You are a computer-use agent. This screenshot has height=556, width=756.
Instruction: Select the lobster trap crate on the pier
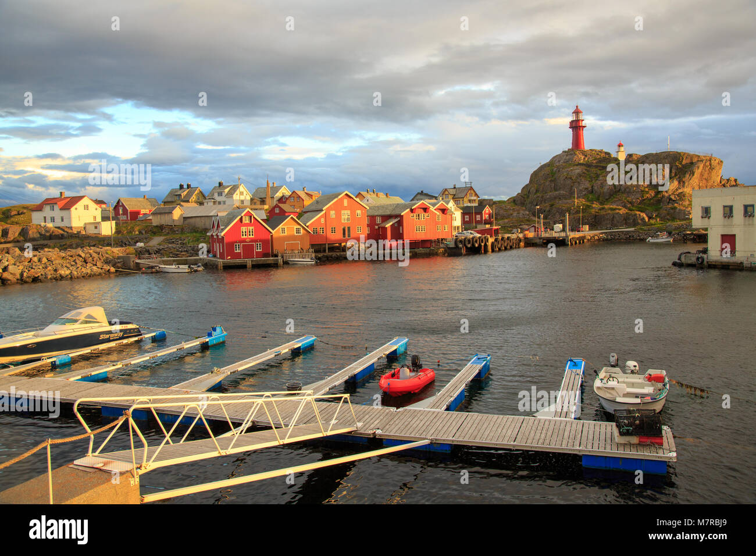click(638, 423)
